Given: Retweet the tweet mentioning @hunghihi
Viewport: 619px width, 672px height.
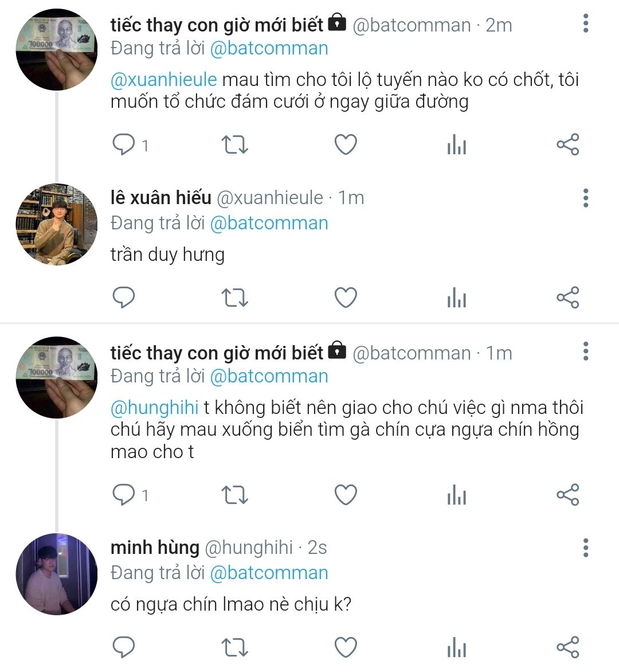Looking at the screenshot, I should (x=234, y=494).
